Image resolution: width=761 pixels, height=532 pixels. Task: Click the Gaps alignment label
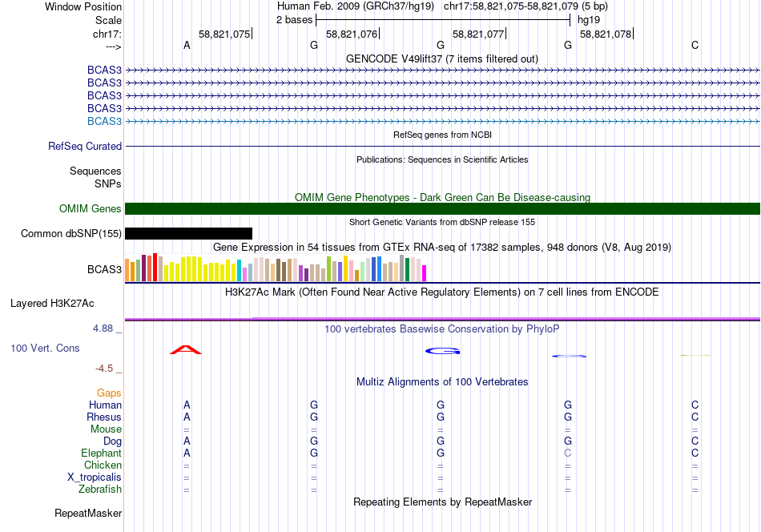pos(109,393)
